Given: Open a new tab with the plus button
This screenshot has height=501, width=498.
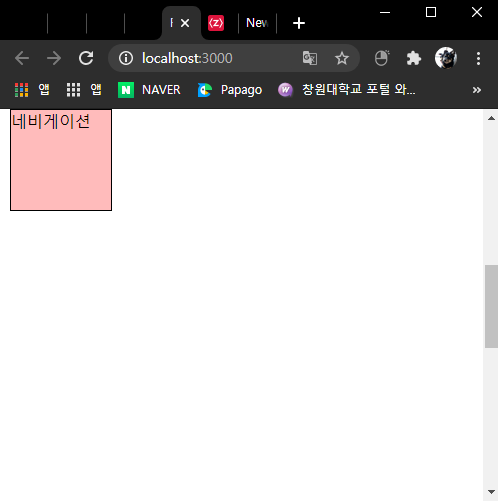Looking at the screenshot, I should tap(299, 23).
